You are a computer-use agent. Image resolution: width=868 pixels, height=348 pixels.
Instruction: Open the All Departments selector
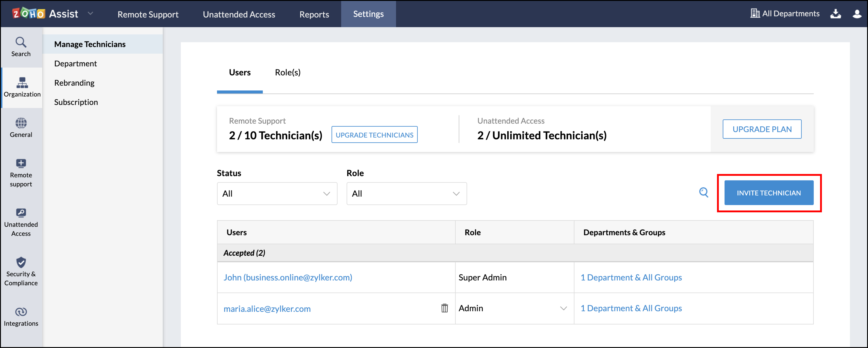(785, 13)
